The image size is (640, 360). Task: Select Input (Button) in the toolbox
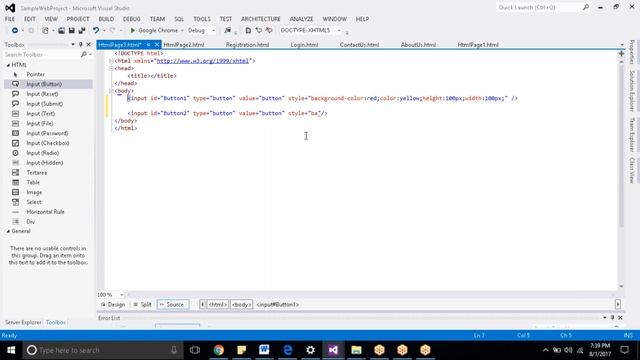[48, 84]
